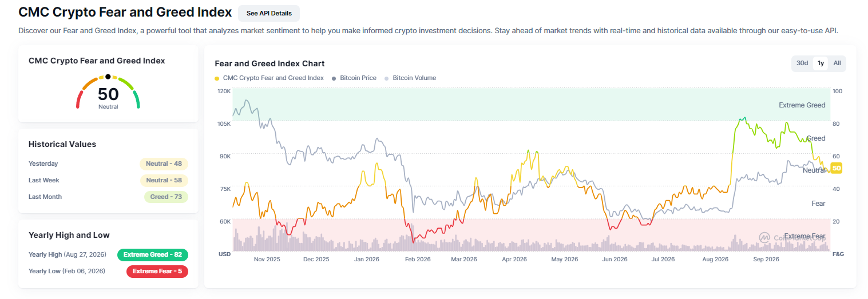Click the Neutral label under the gauge
868x299 pixels.
108,107
